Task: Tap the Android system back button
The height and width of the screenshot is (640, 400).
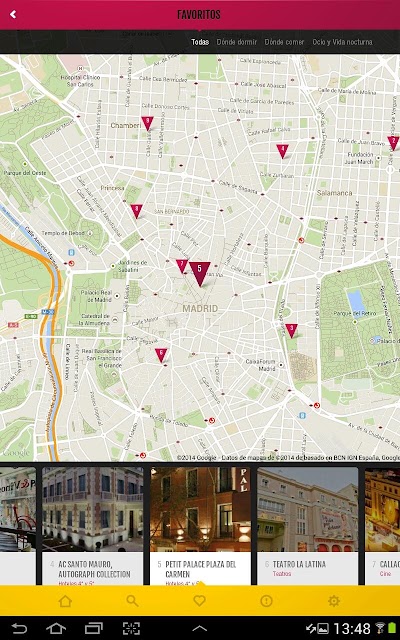Action: [x=19, y=628]
